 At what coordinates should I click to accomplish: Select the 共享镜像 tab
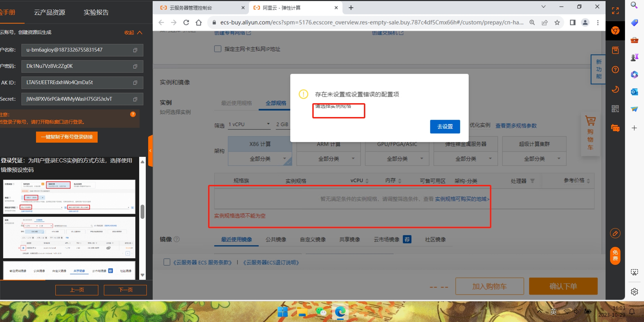(x=350, y=240)
